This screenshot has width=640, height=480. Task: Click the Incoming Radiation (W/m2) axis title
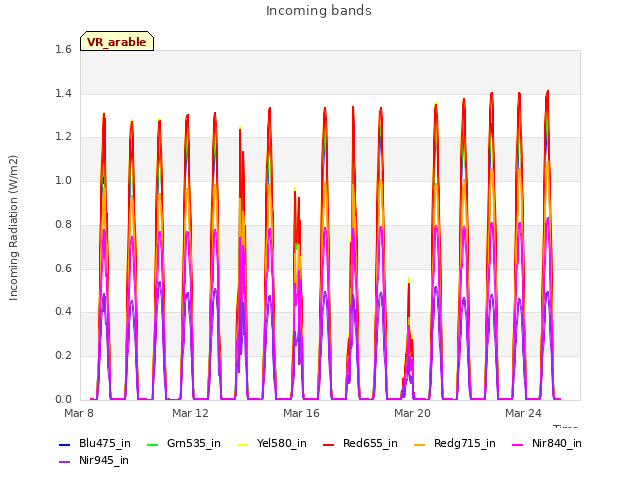click(x=13, y=228)
